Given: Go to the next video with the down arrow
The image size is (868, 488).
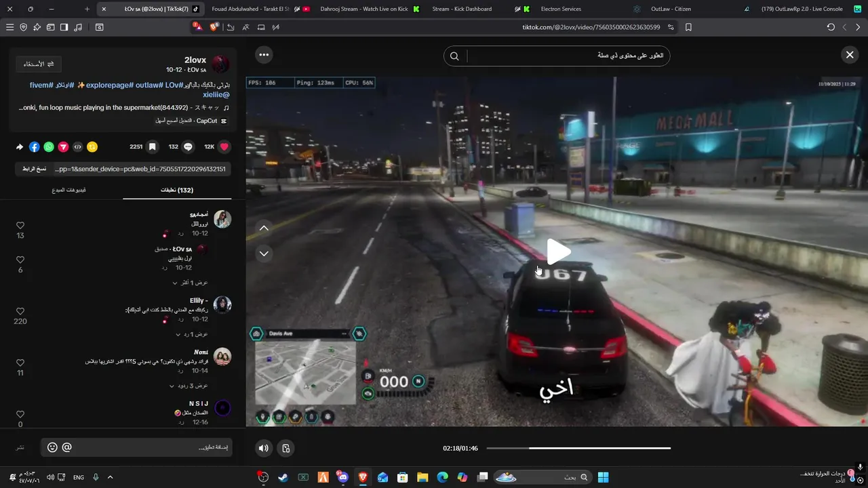Looking at the screenshot, I should [x=264, y=253].
